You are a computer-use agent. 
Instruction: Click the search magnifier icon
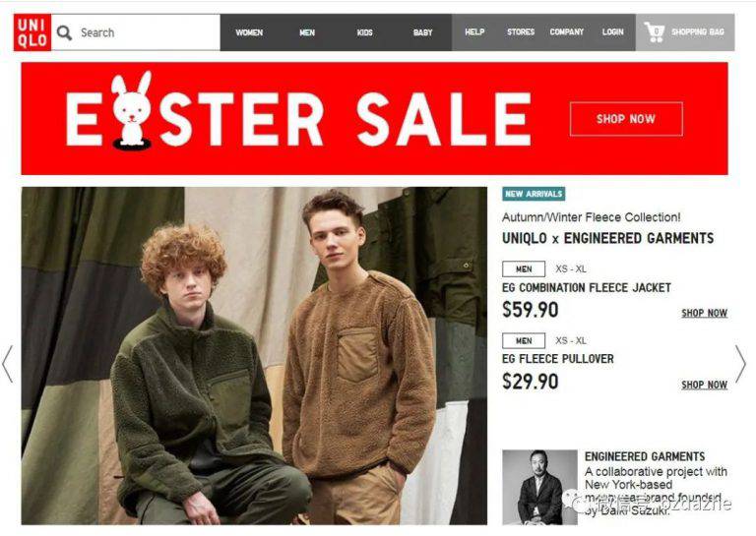tap(64, 32)
